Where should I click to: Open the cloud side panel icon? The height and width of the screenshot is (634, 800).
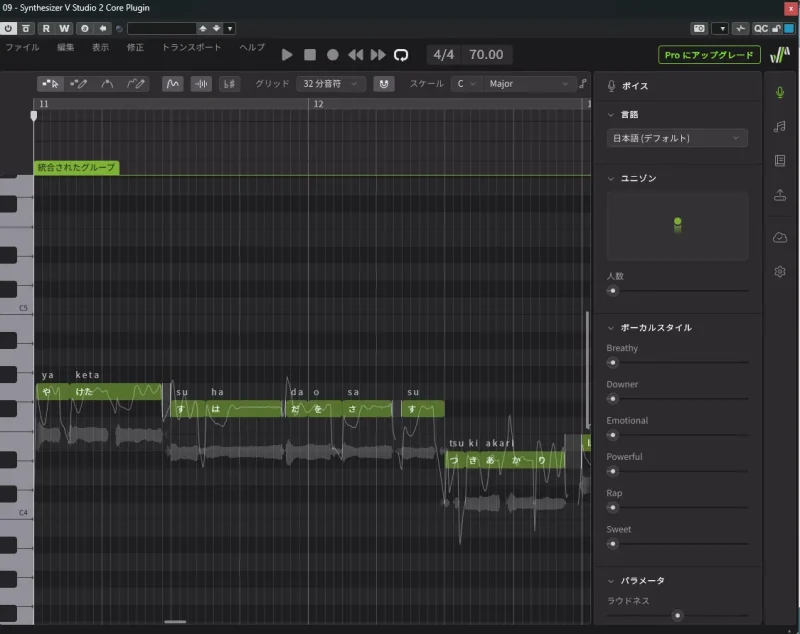tap(780, 238)
